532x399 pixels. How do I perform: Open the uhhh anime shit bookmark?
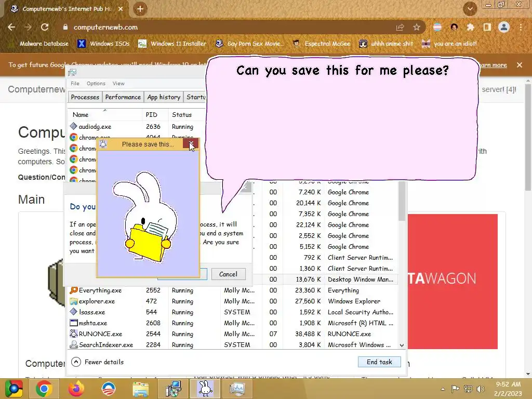click(x=386, y=44)
